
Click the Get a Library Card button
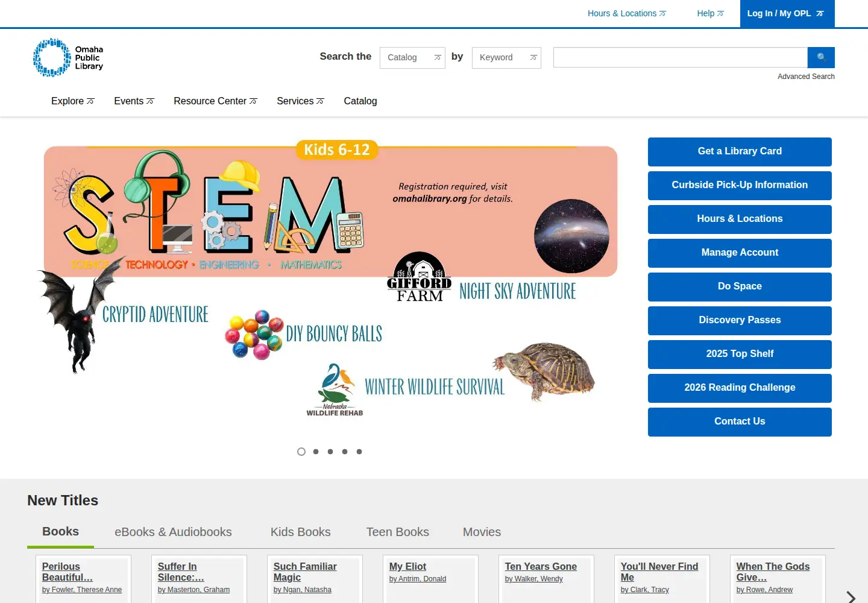[x=740, y=152]
